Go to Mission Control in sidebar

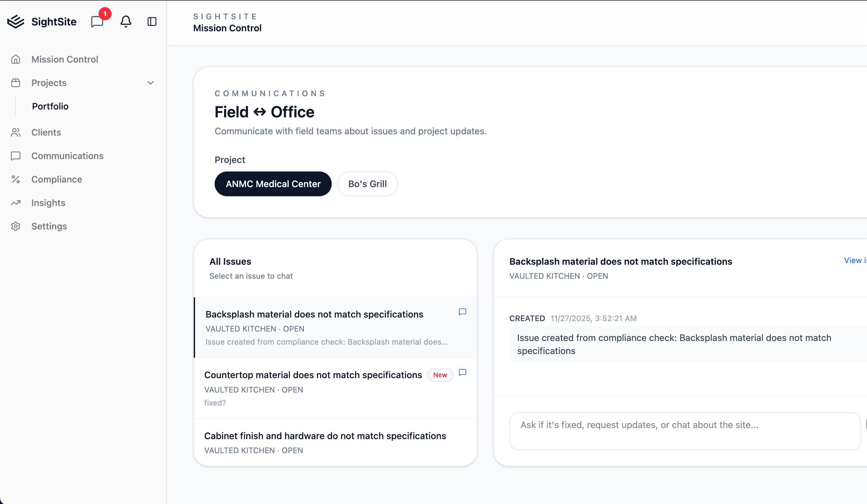[64, 59]
